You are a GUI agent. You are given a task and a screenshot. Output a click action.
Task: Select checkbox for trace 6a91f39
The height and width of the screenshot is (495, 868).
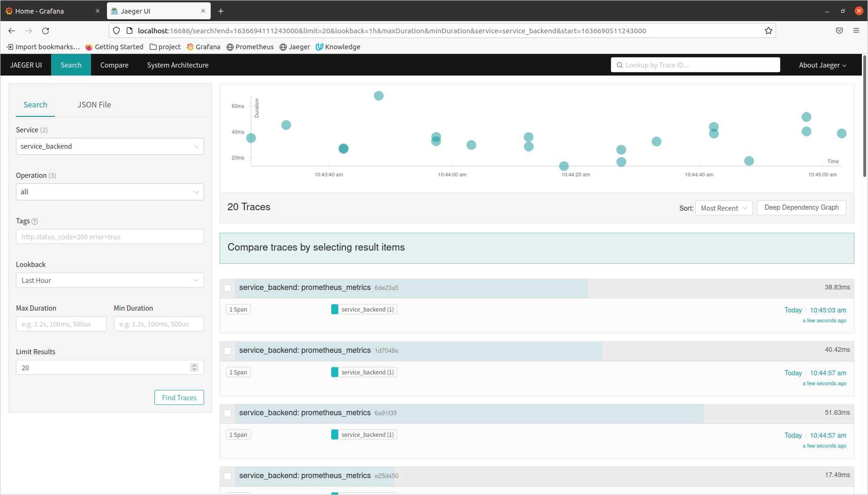(x=228, y=413)
